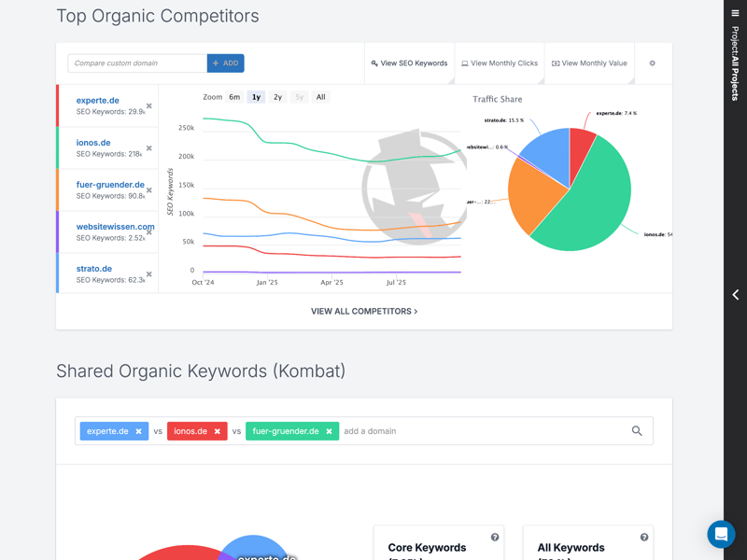Set chart zoom to 6m
The image size is (747, 560).
[234, 97]
